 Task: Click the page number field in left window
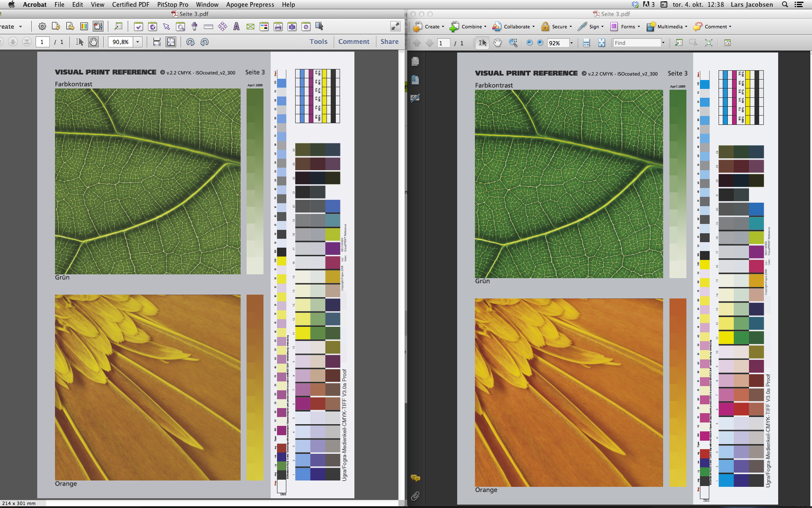pos(43,42)
